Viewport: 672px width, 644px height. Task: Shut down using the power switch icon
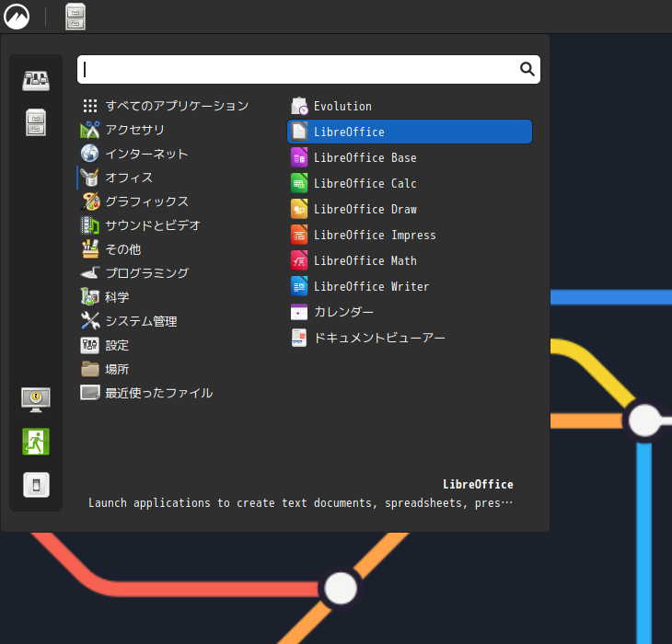point(36,485)
